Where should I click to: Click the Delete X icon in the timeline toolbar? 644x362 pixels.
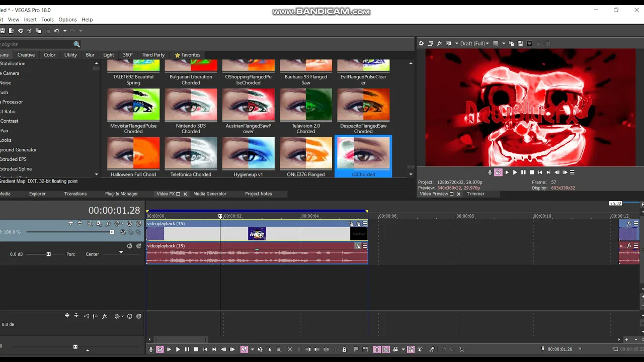click(x=290, y=349)
